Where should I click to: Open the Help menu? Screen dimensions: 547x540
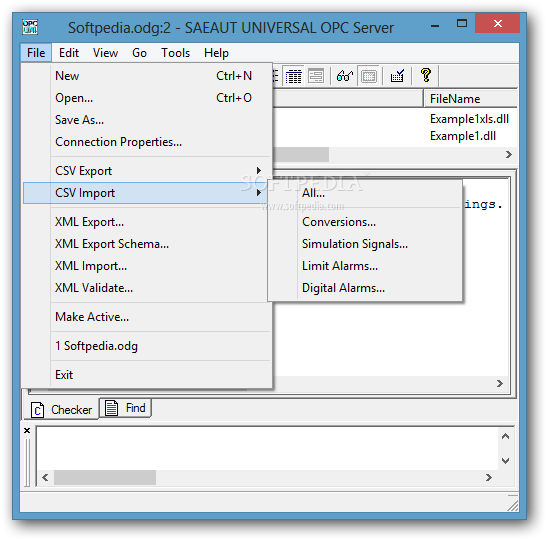pyautogui.click(x=216, y=53)
